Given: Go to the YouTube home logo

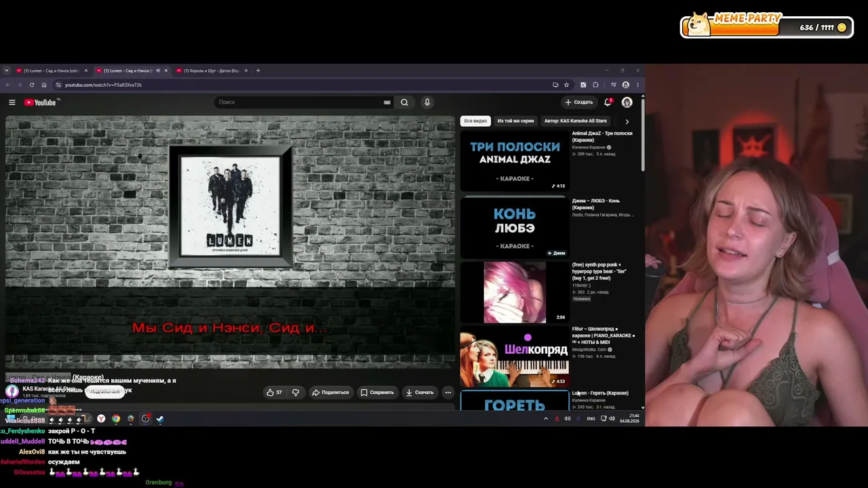Looking at the screenshot, I should click(40, 102).
